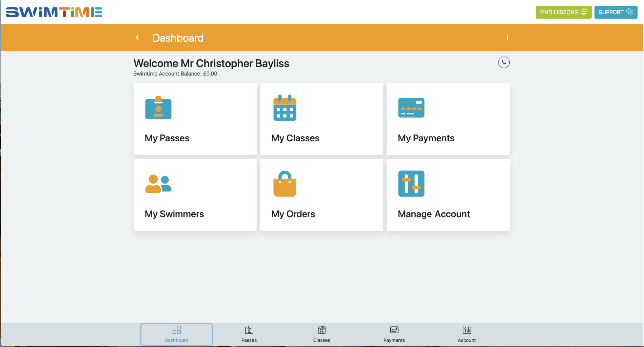This screenshot has height=347, width=644.
Task: Open Find Lessons
Action: pyautogui.click(x=564, y=12)
